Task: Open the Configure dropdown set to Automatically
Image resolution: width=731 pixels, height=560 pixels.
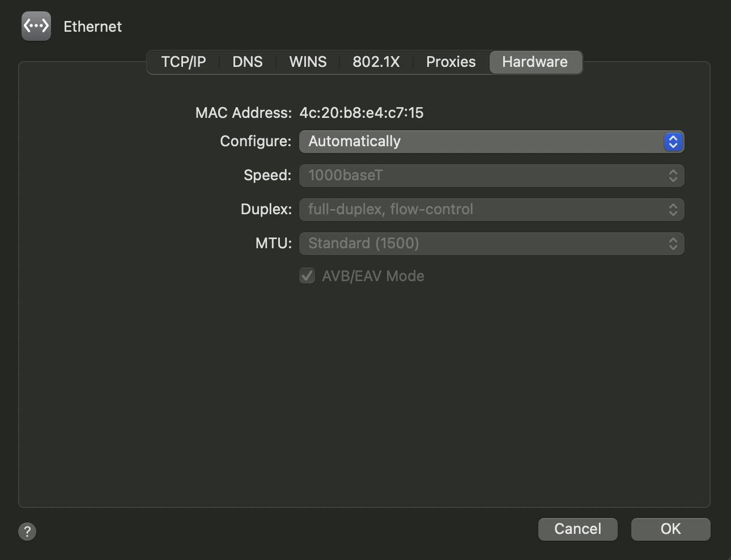Action: (491, 141)
